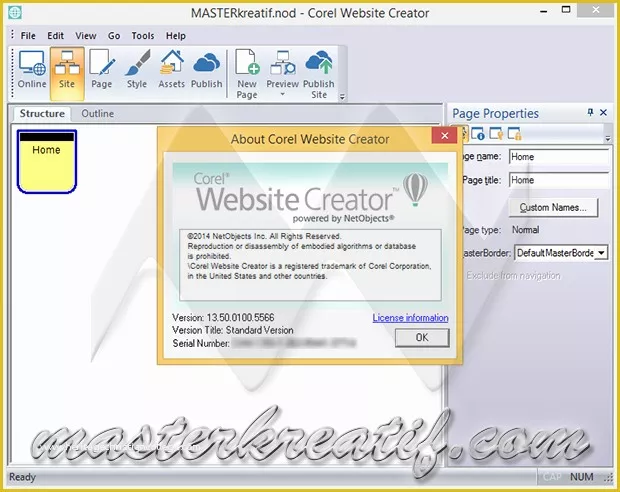The height and width of the screenshot is (492, 620).
Task: Expand Page Properties toolbar overflow arrow
Action: [x=607, y=138]
